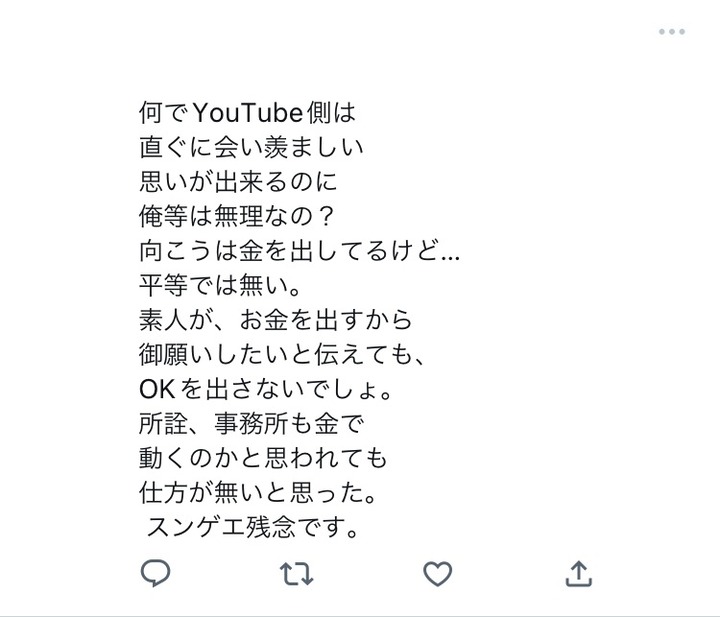This screenshot has width=720, height=617.
Task: Open the share tweet menu
Action: 579,573
